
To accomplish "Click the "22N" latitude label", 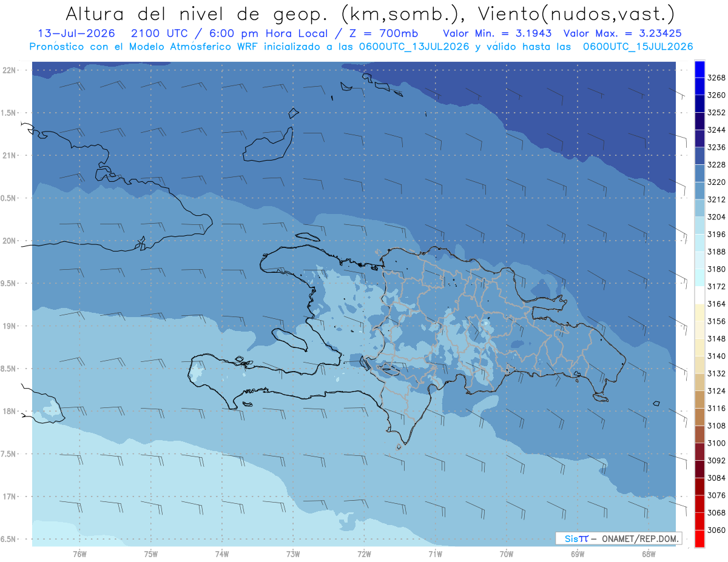I will 10,70.
